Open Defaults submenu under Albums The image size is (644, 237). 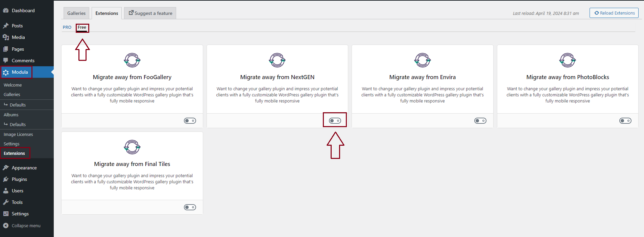[18, 124]
